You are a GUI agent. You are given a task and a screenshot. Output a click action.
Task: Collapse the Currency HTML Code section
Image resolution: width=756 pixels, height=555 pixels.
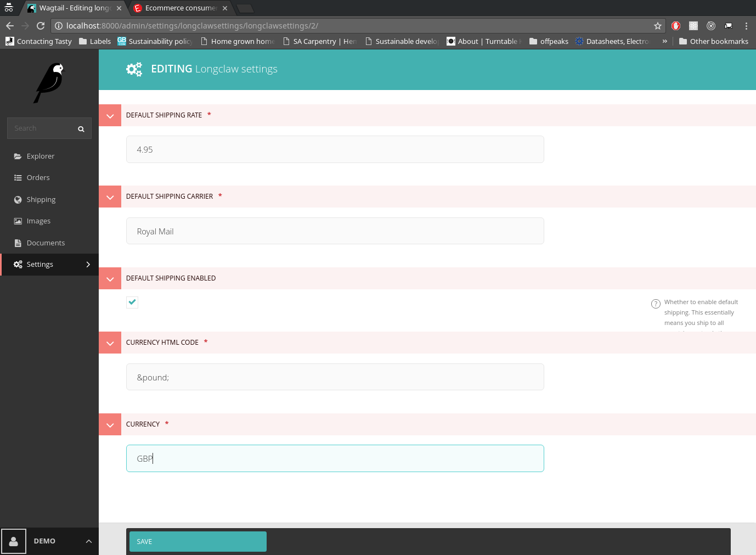click(110, 343)
